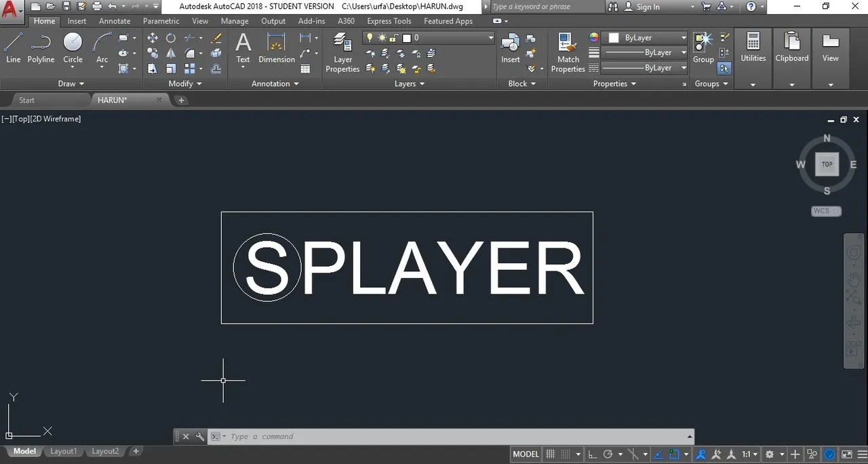Activate the Move tool in Modify panel
This screenshot has width=868, height=464.
153,38
